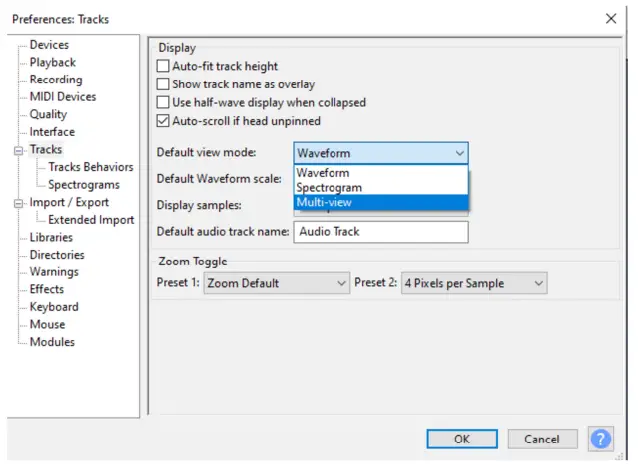Close the Preferences dialog window
The width and height of the screenshot is (638, 465).
click(x=611, y=18)
